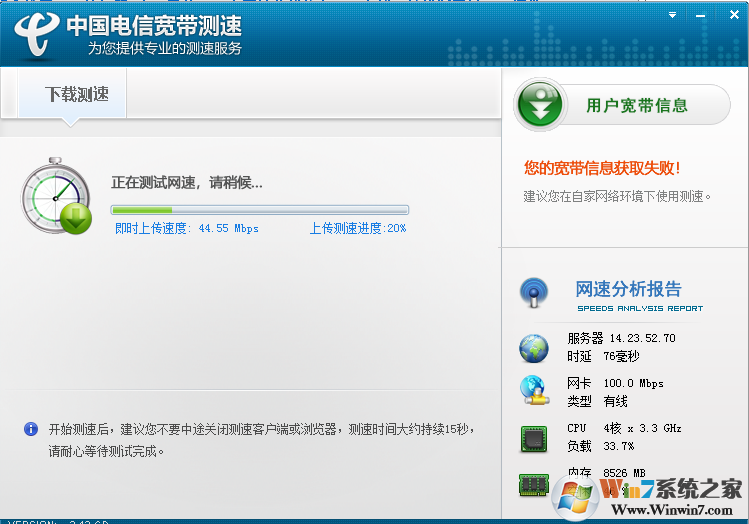Select 您的宽带信息获取失败 message

[x=602, y=168]
